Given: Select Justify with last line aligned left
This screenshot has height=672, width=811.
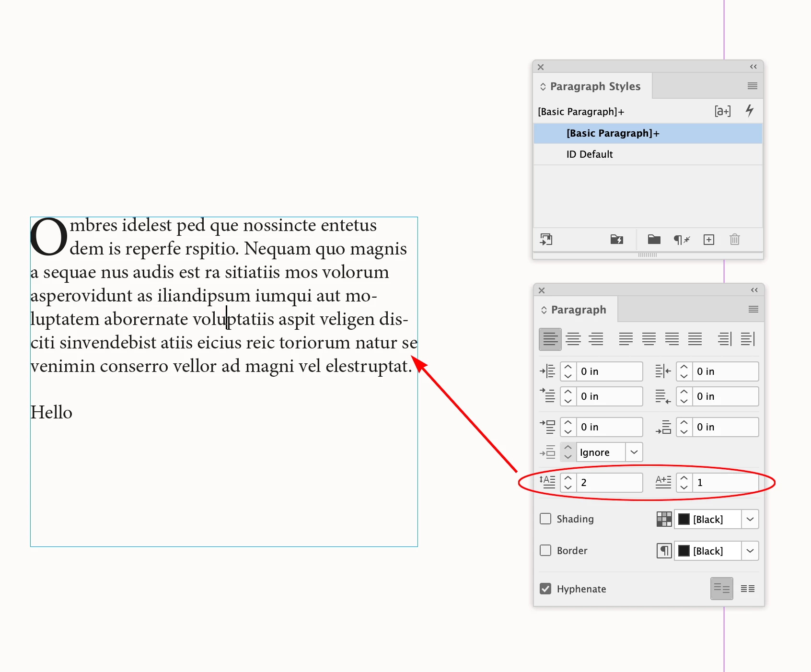Looking at the screenshot, I should tap(626, 339).
